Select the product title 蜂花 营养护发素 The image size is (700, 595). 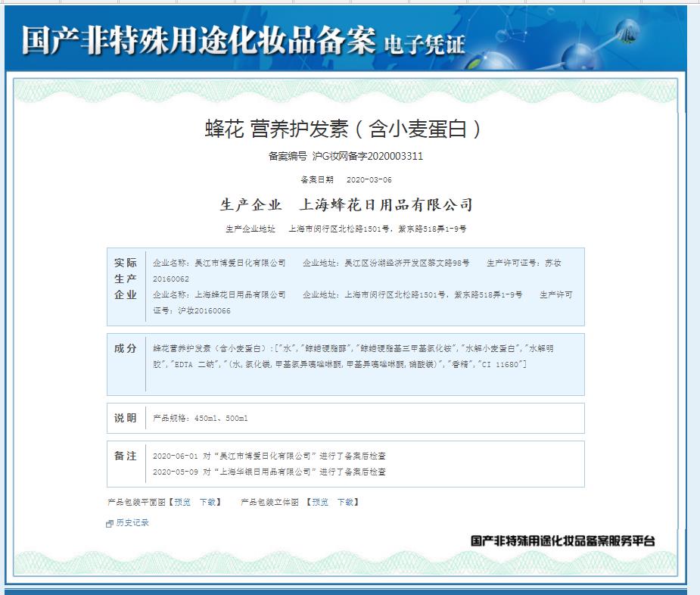click(x=343, y=129)
